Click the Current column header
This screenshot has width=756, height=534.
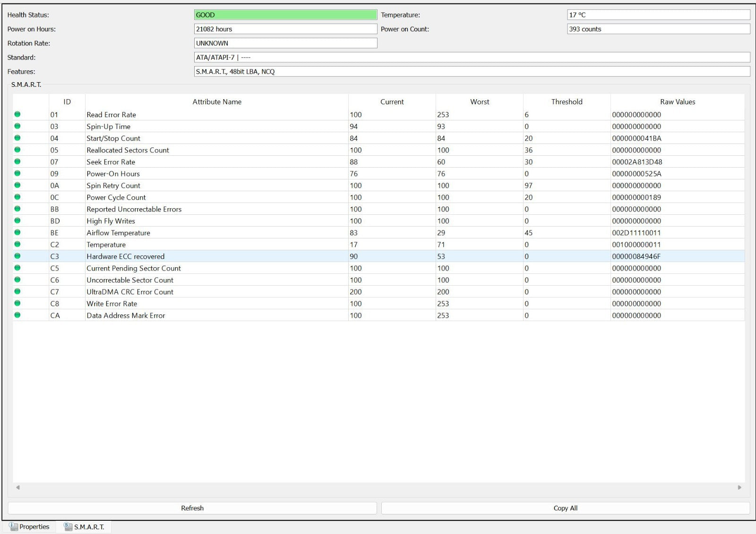coord(392,102)
